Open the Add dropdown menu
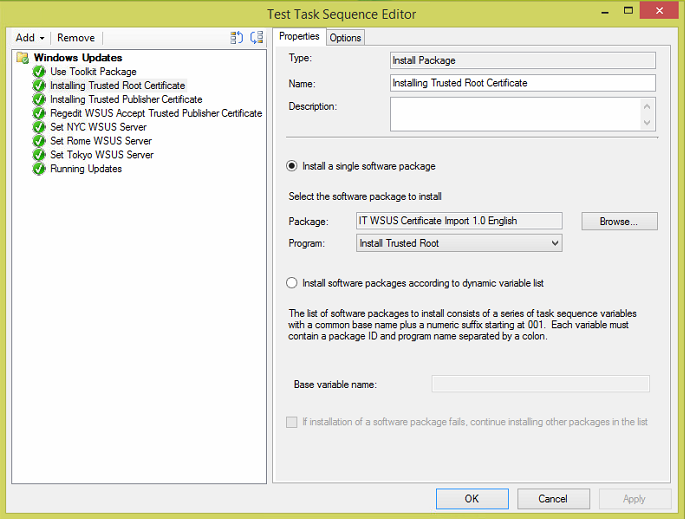685x519 pixels. click(29, 38)
